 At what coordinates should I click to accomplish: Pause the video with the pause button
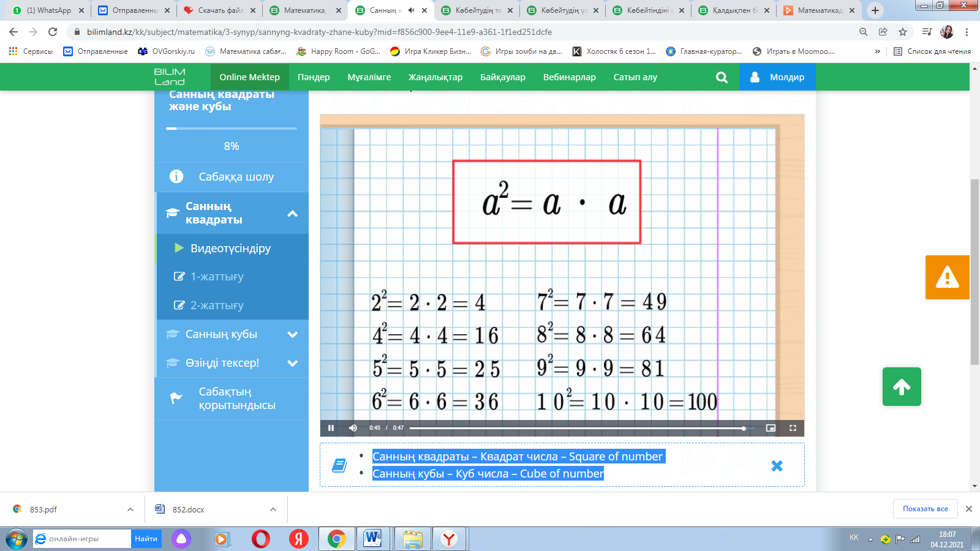pos(331,428)
